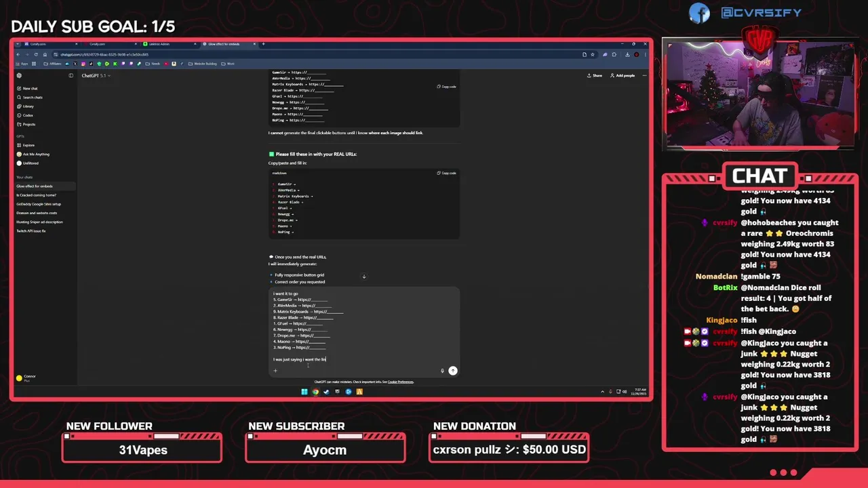Open the conversation three-dot options menu
The height and width of the screenshot is (488, 868).
pyautogui.click(x=644, y=75)
